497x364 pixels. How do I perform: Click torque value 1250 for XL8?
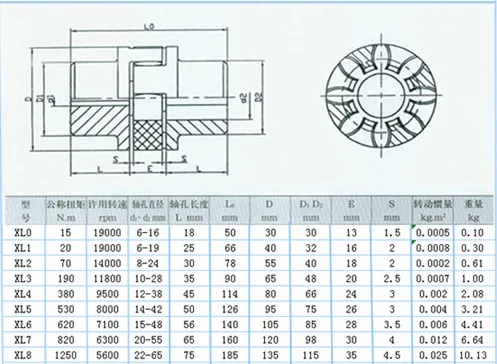point(66,355)
